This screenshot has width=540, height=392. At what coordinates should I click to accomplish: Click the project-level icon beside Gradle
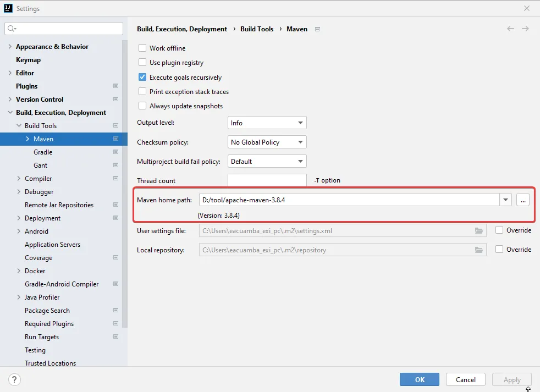115,152
